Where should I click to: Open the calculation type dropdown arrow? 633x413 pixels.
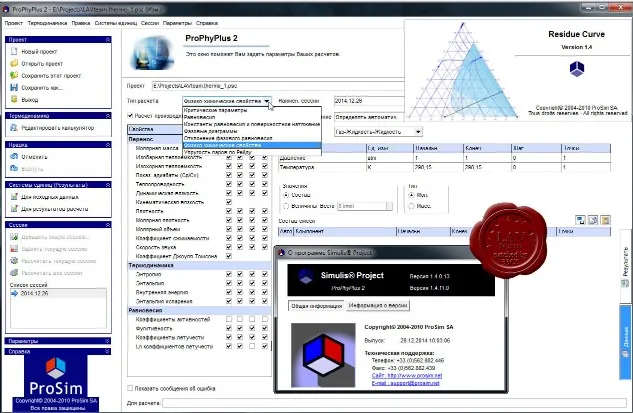click(267, 101)
